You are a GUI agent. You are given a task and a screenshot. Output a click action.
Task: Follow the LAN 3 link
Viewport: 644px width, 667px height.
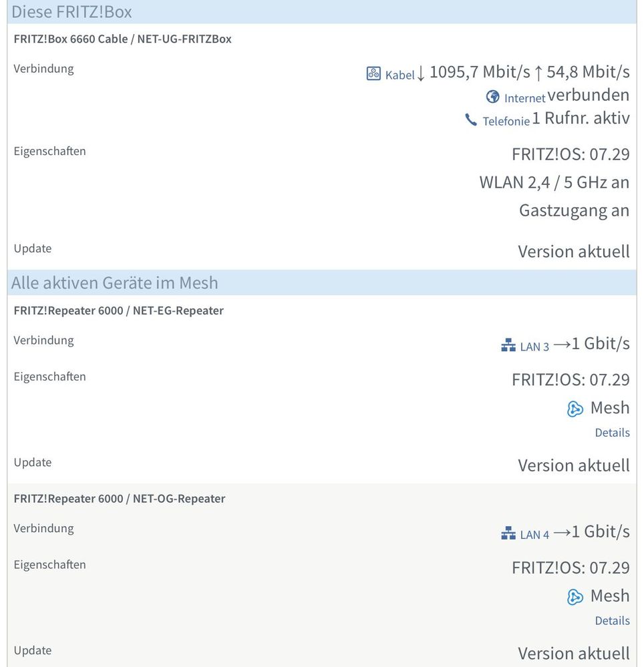coord(534,347)
